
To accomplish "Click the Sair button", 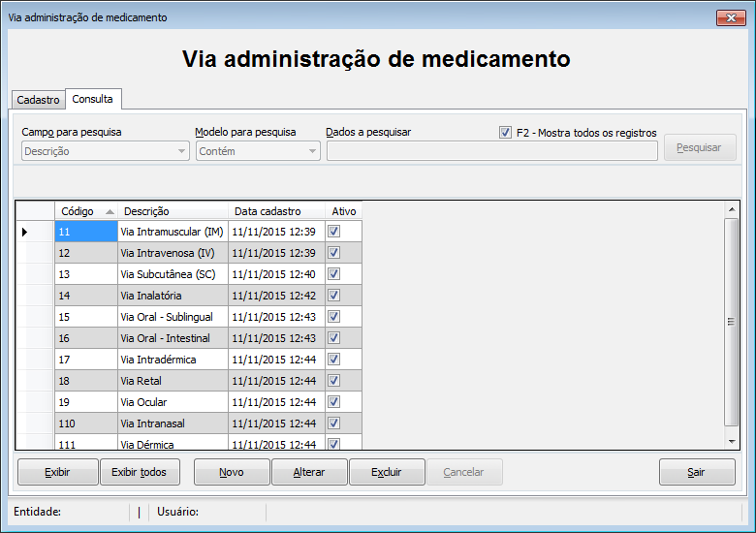I will (x=697, y=472).
